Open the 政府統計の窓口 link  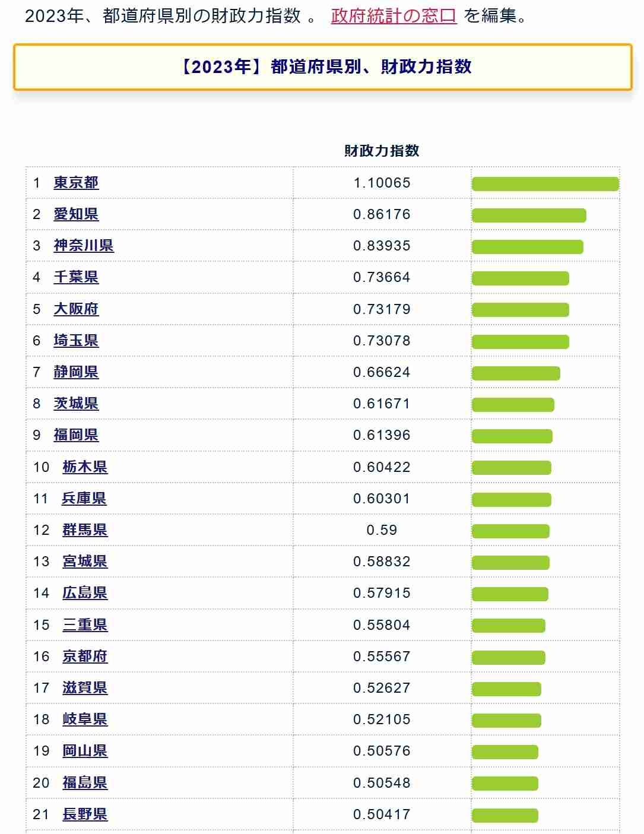point(394,16)
